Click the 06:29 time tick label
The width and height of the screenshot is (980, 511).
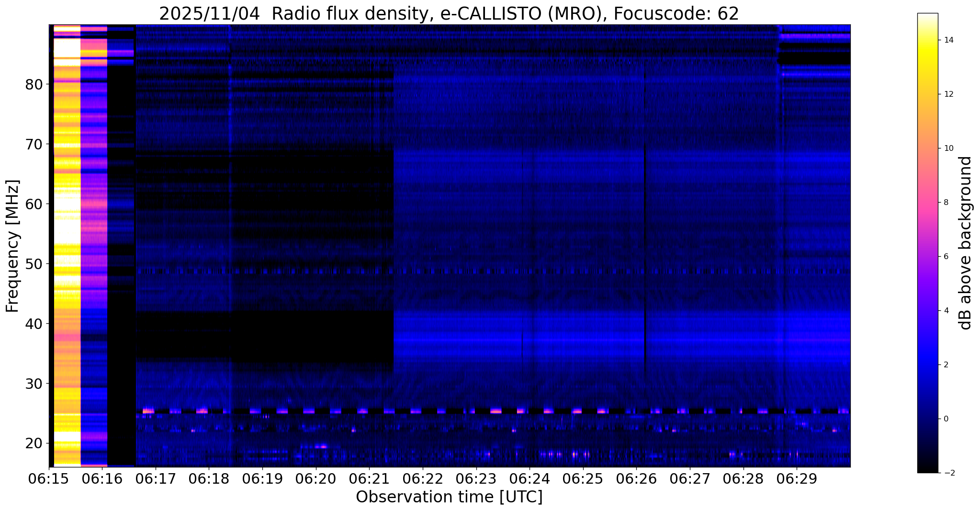[x=797, y=479]
